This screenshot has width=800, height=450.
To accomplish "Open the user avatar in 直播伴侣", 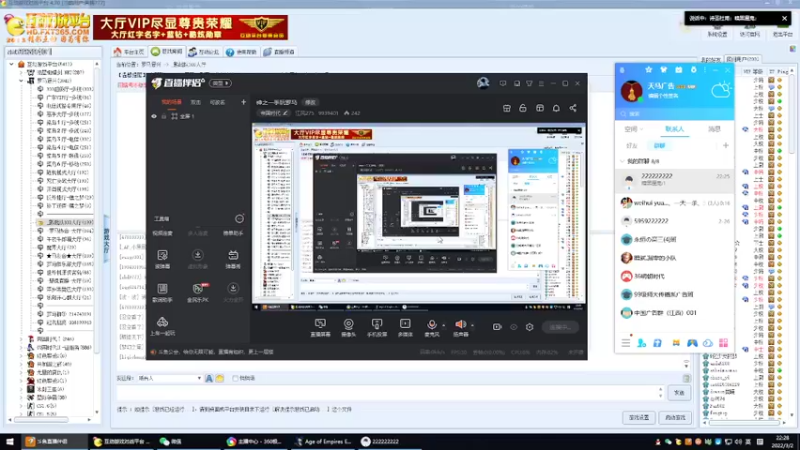I will 483,83.
